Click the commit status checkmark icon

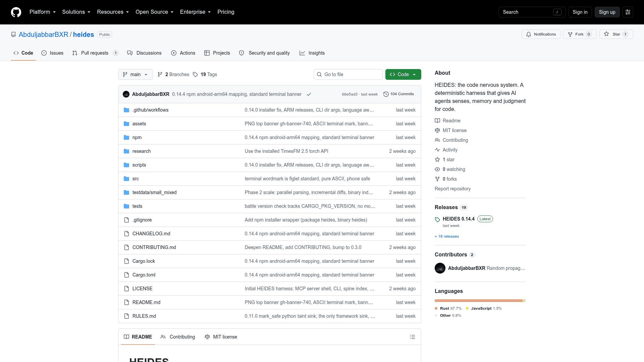tap(309, 94)
